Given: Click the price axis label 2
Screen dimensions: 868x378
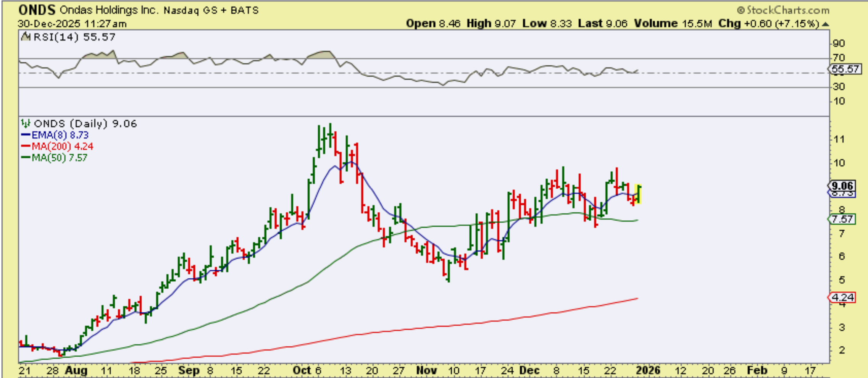Looking at the screenshot, I should click(x=842, y=350).
